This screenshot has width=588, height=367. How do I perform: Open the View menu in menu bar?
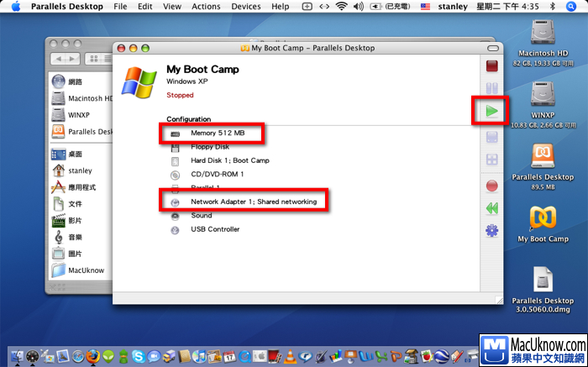coord(171,7)
